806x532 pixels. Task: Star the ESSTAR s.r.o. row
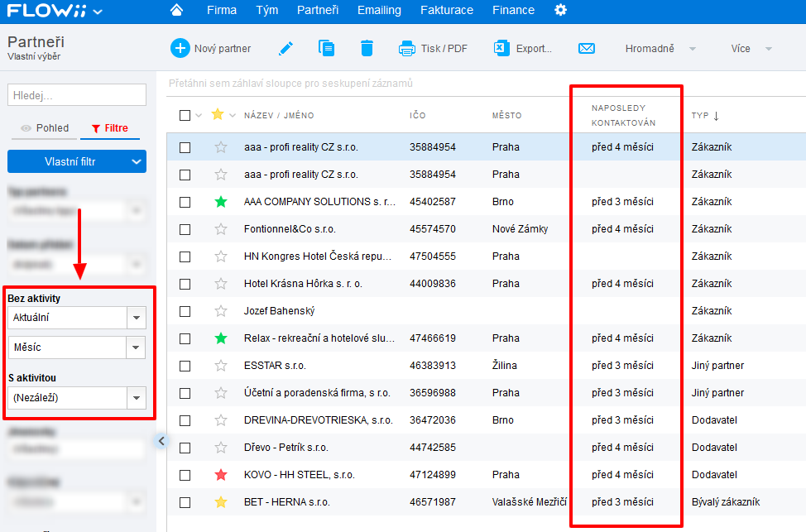click(x=221, y=366)
